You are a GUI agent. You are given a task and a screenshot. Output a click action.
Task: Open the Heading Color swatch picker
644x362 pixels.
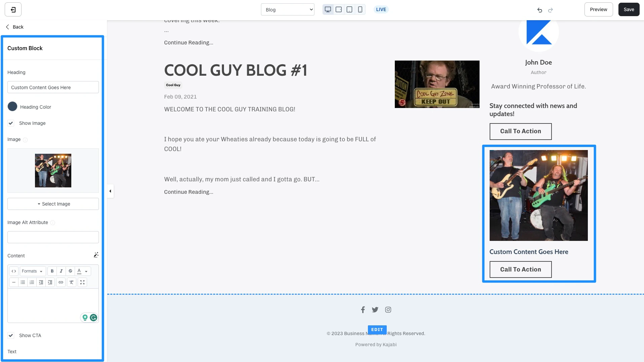tap(12, 107)
